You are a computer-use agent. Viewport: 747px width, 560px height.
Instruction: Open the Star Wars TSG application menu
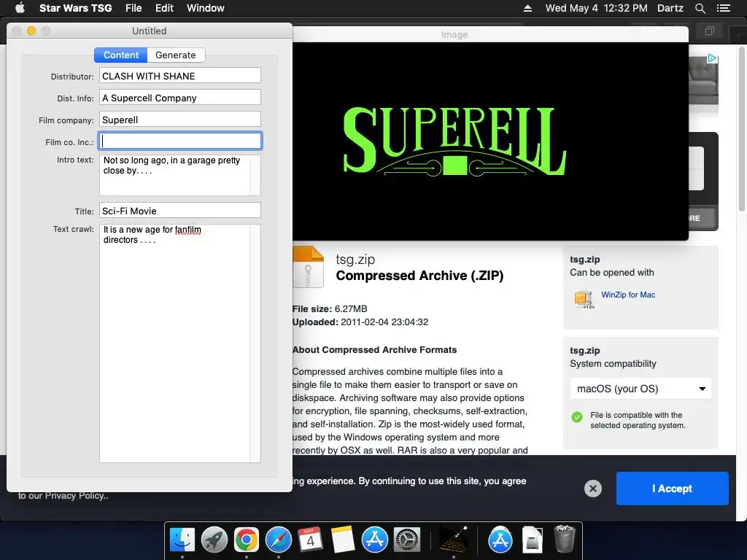75,8
